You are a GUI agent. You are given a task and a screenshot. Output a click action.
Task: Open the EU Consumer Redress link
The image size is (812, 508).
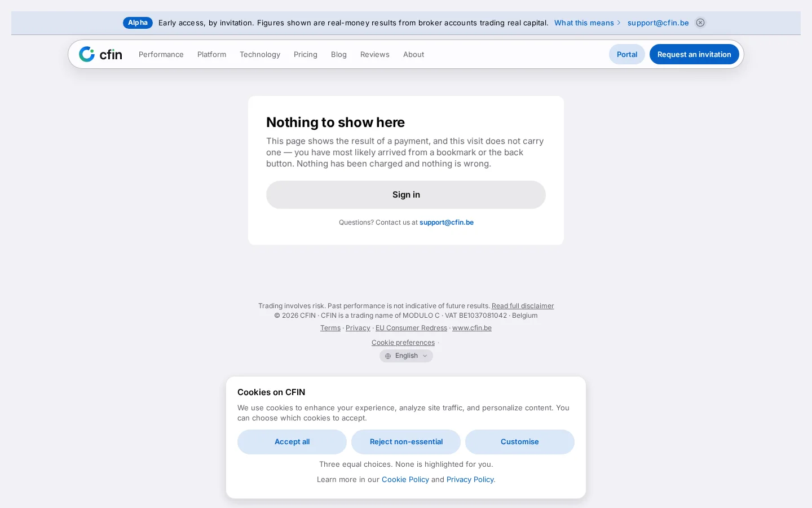[411, 328]
